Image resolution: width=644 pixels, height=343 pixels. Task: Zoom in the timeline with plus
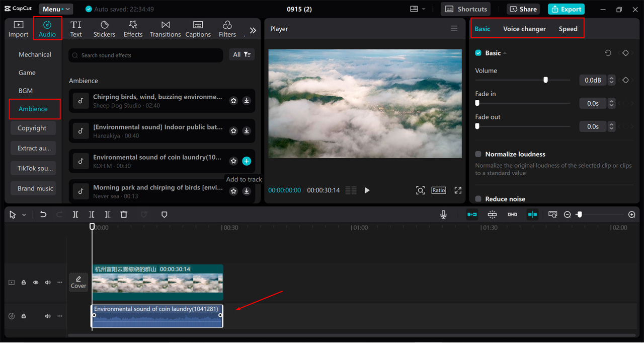coord(632,215)
